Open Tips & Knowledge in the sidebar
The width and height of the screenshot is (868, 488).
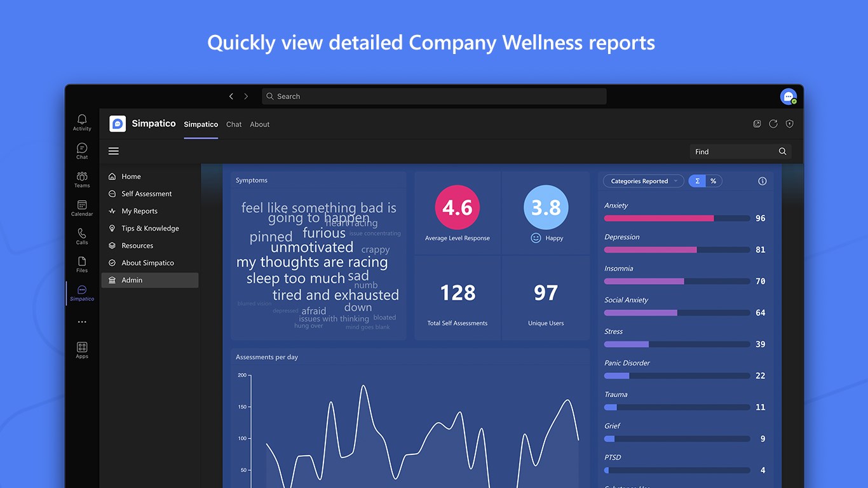(150, 228)
